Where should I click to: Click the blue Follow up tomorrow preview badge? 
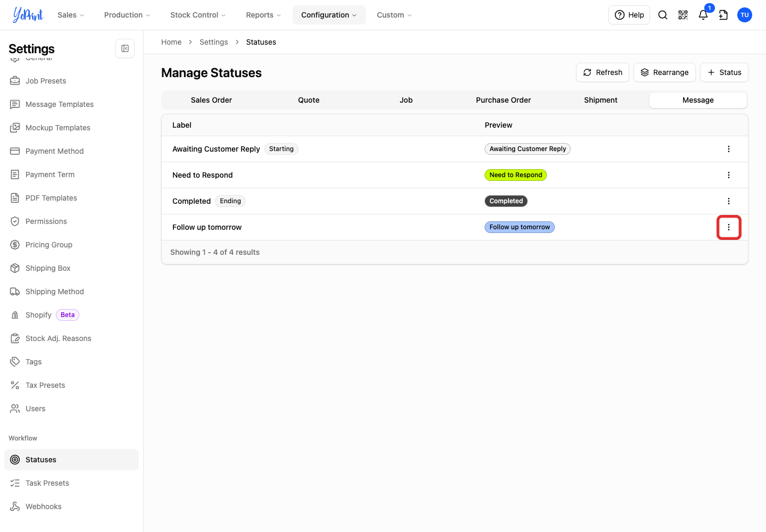point(520,227)
